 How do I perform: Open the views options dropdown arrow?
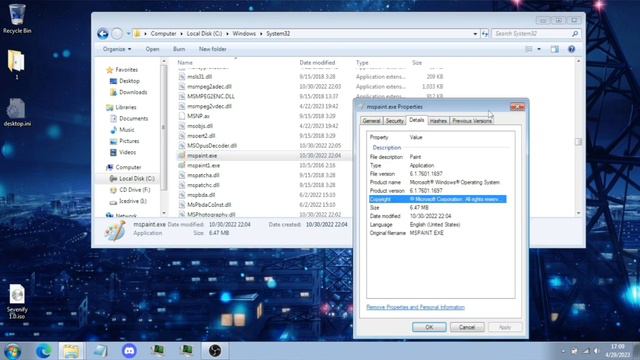coord(539,49)
